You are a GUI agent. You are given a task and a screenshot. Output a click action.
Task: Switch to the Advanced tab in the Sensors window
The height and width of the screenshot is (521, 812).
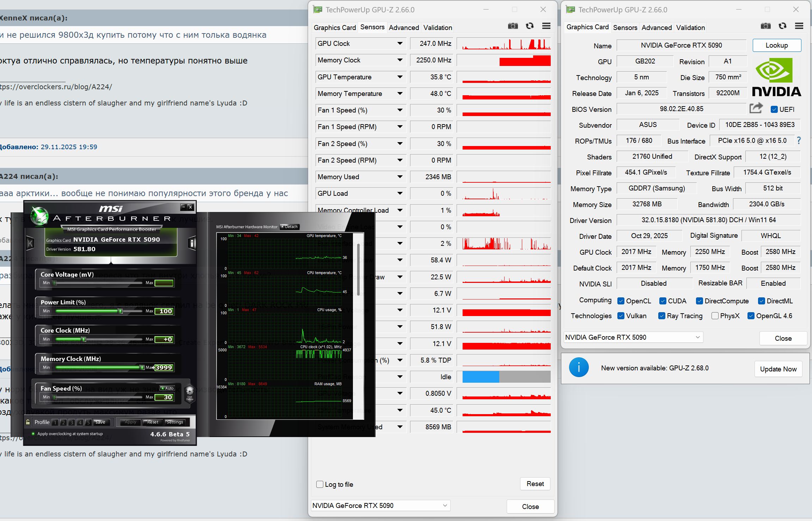[404, 28]
